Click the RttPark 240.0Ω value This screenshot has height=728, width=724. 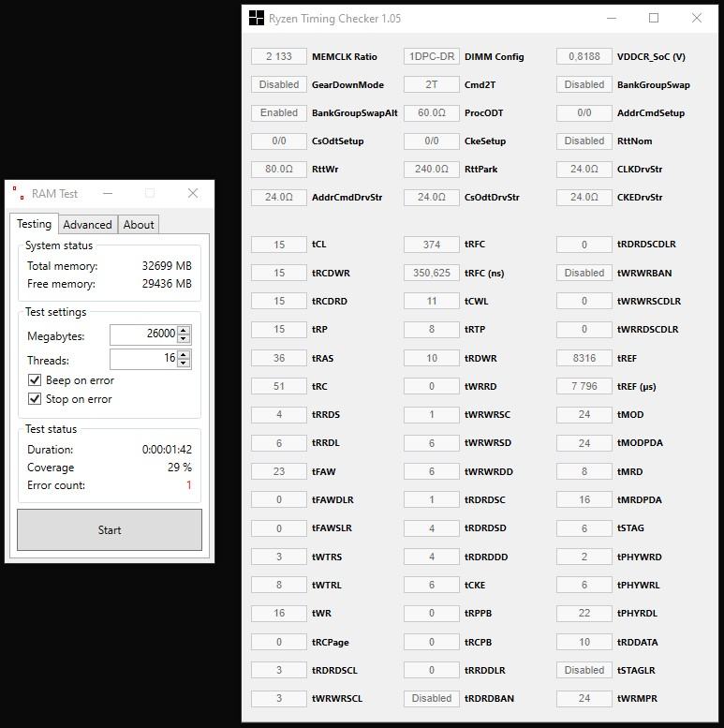(432, 169)
